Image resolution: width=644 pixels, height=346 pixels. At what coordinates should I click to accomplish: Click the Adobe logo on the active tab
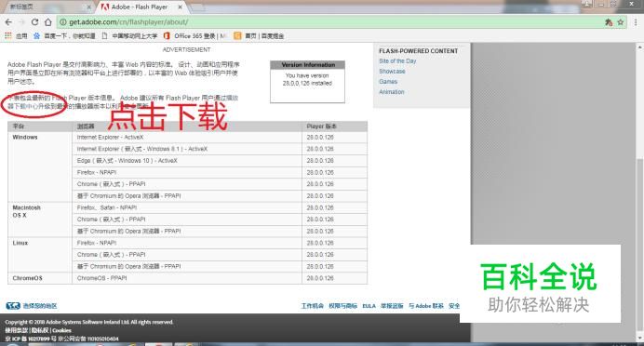105,7
